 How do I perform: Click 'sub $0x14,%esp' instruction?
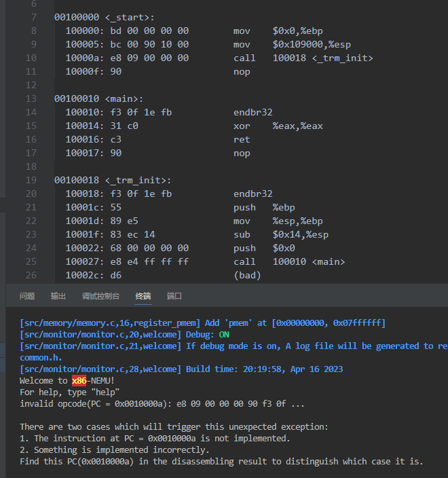281,235
